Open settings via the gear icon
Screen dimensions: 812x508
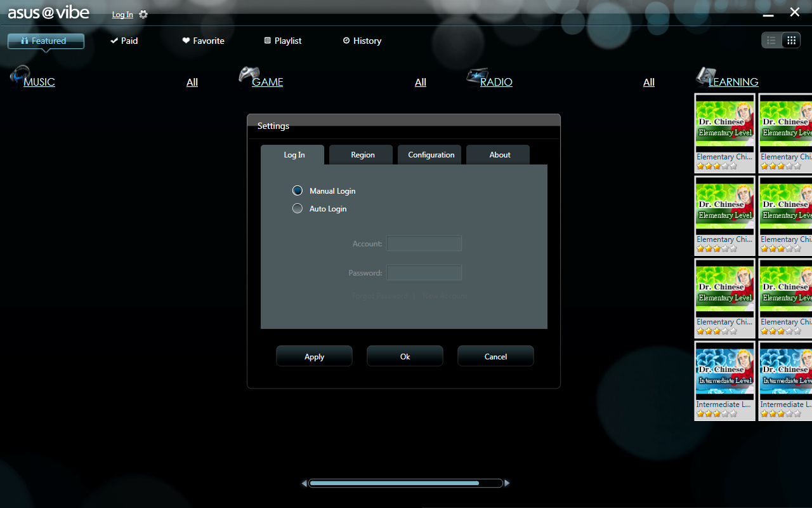click(143, 15)
